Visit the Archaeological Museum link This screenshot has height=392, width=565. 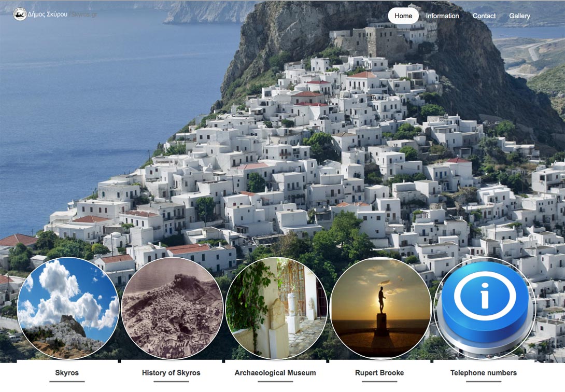tap(275, 373)
